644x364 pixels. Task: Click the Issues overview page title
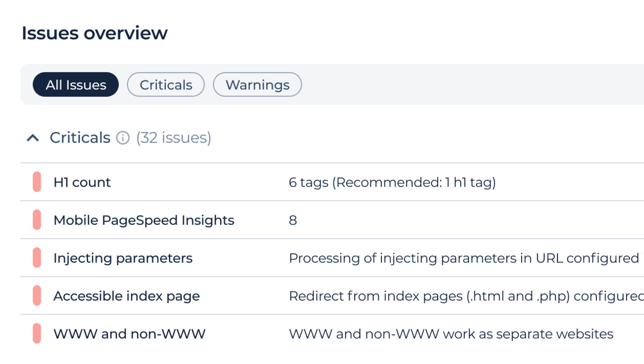(x=95, y=33)
